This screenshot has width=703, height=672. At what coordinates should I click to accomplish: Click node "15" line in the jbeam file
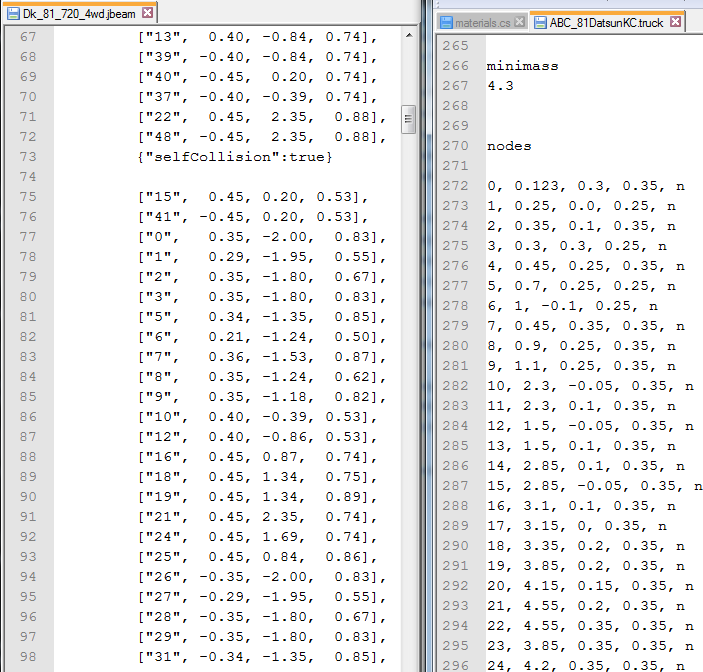253,197
